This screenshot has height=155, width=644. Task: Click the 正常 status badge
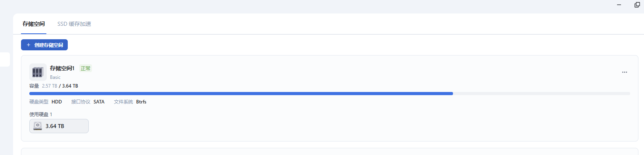coord(86,68)
